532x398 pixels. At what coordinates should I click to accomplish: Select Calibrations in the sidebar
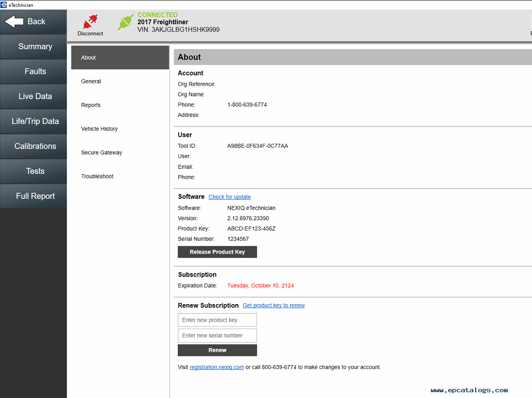pos(33,146)
